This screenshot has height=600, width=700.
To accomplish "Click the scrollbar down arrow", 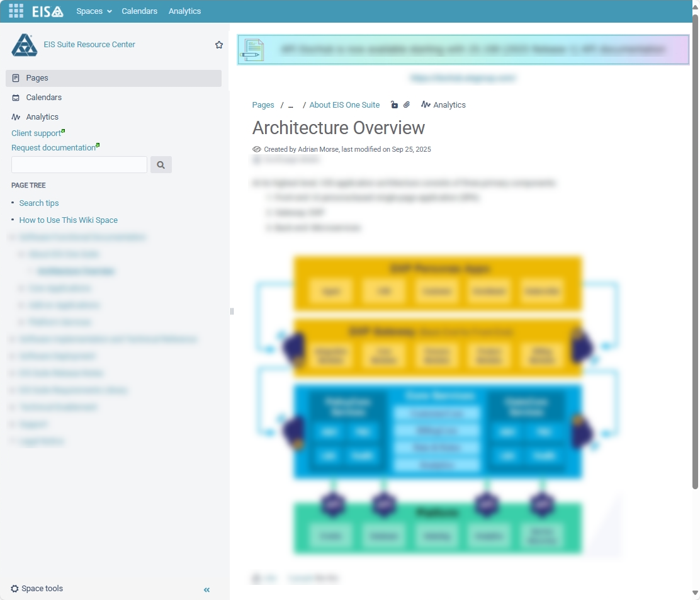I will (695, 593).
